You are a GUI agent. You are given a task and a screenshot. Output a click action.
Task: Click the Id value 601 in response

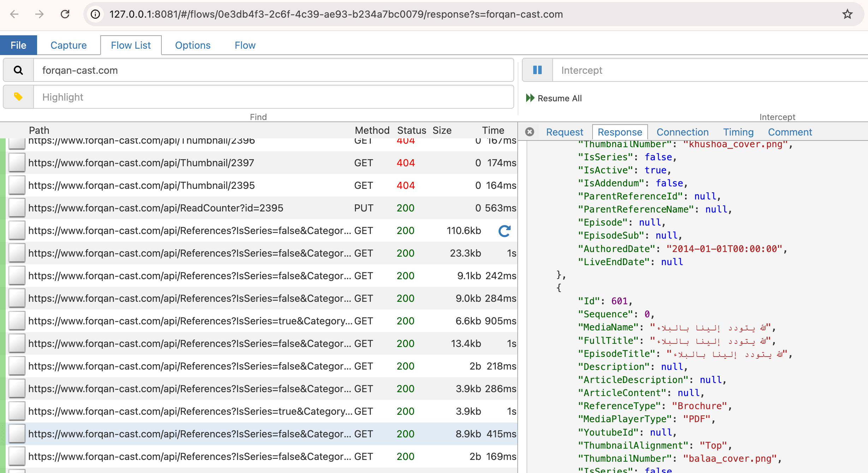(619, 301)
